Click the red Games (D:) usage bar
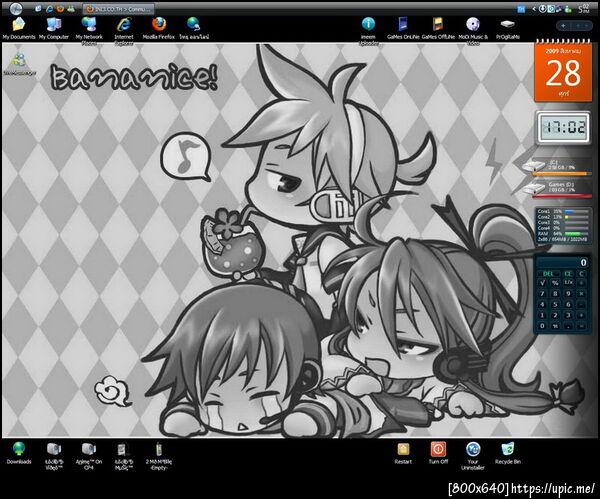The height and width of the screenshot is (499, 600). 562,196
